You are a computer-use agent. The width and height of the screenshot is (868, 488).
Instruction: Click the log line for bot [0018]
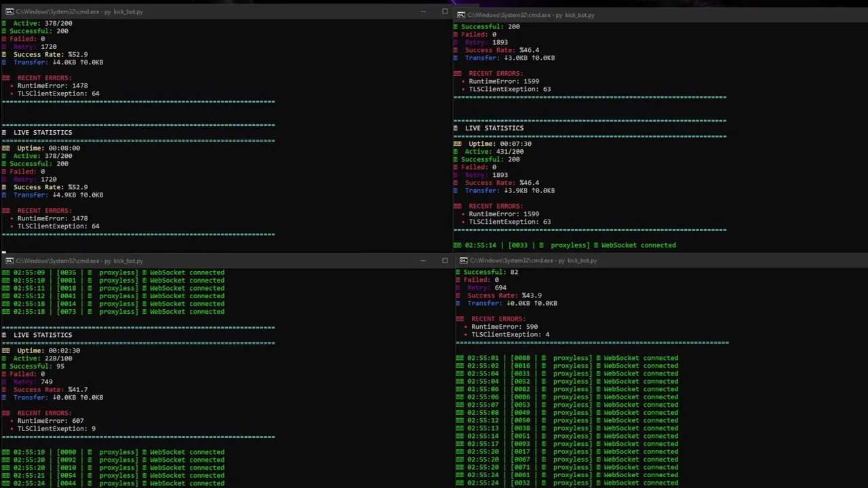tap(113, 288)
